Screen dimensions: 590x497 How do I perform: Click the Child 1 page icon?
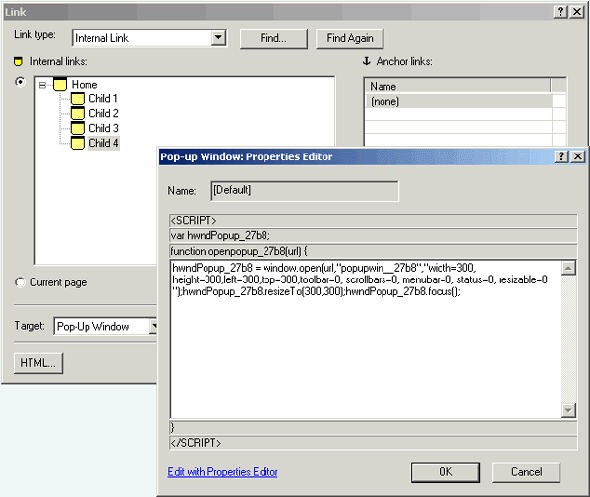(x=78, y=99)
